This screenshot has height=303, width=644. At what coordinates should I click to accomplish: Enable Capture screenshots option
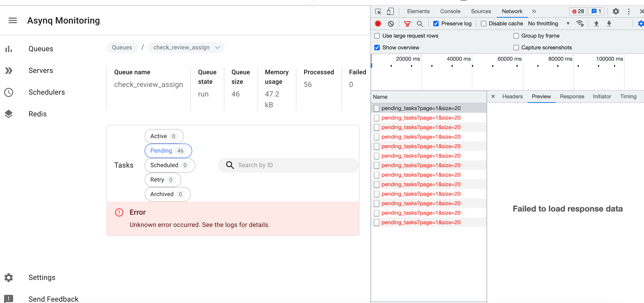pyautogui.click(x=516, y=48)
